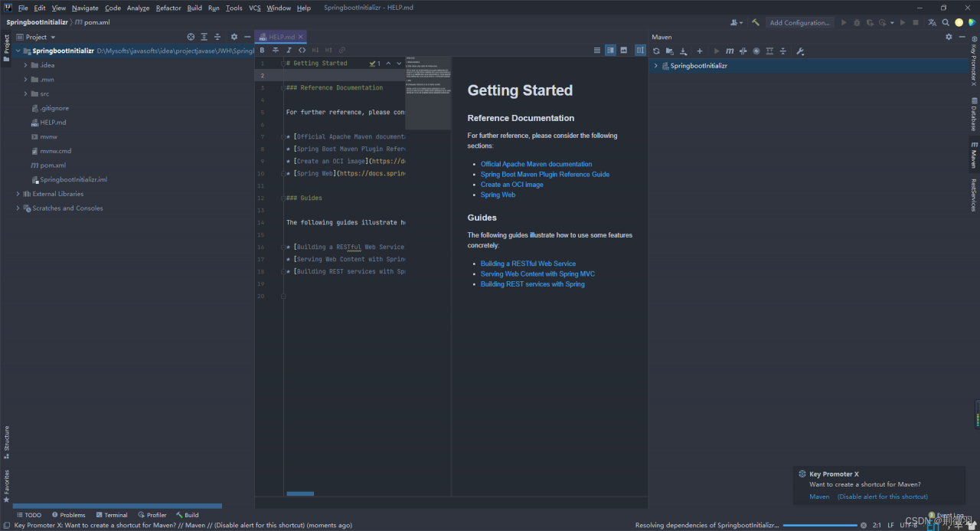Expand SpringbootInitializr in Maven panel

coord(655,66)
